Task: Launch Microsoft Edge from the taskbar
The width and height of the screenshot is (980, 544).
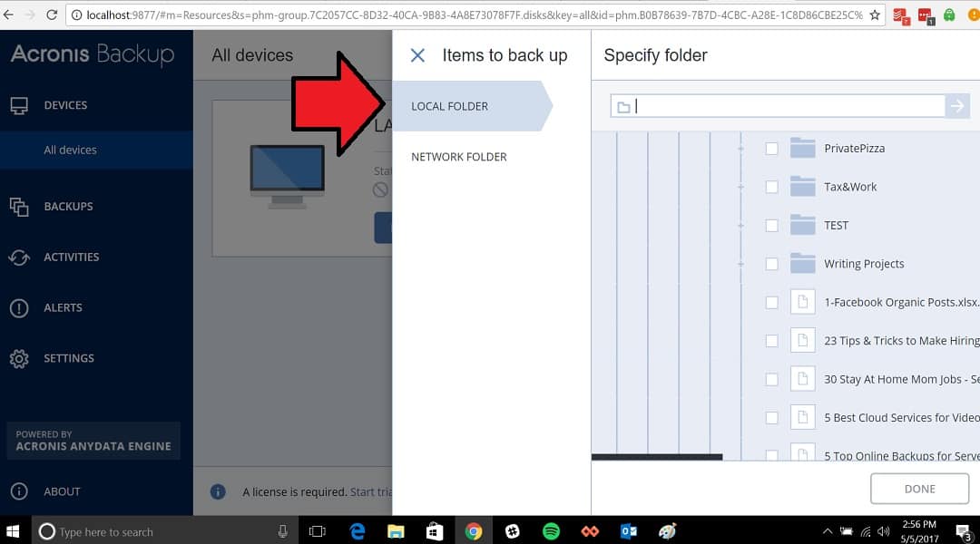Action: click(x=358, y=531)
